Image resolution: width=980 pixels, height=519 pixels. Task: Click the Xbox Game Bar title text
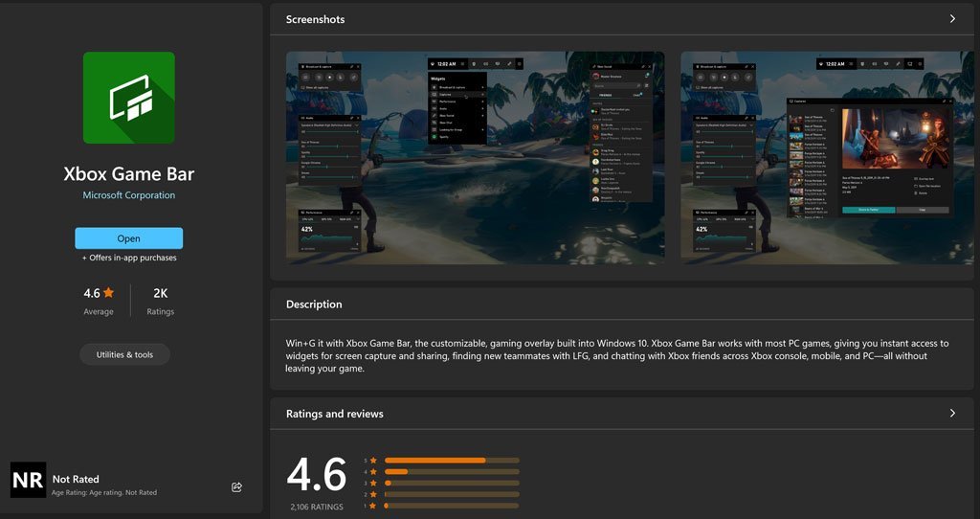pyautogui.click(x=129, y=173)
